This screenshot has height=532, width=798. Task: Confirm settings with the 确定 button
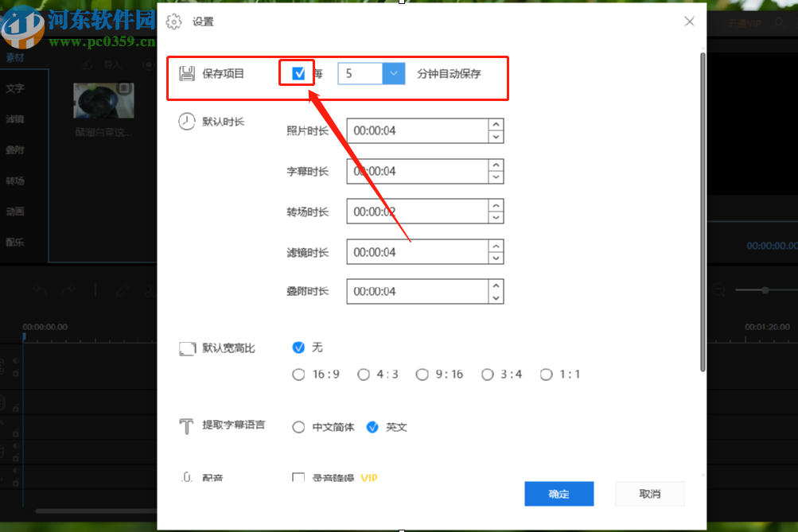[x=559, y=494]
